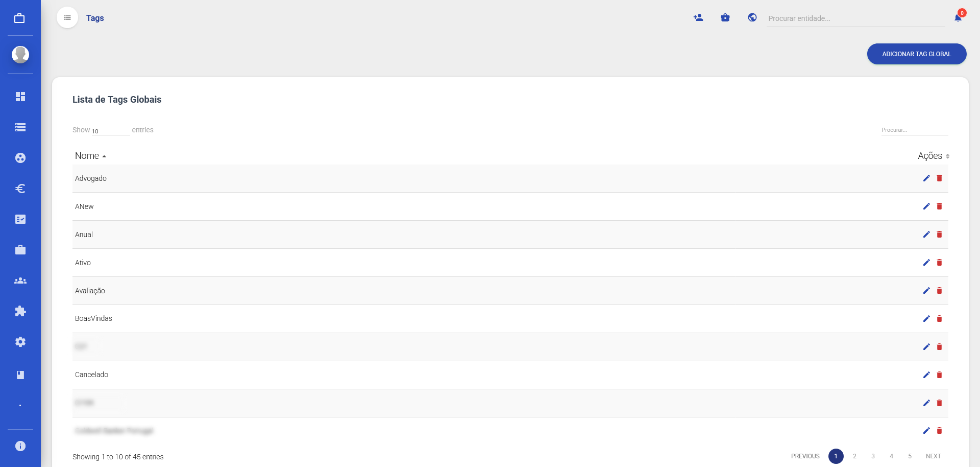Screen dimensions: 980x467
Task: Go to page 5 of tags
Action: coord(910,456)
